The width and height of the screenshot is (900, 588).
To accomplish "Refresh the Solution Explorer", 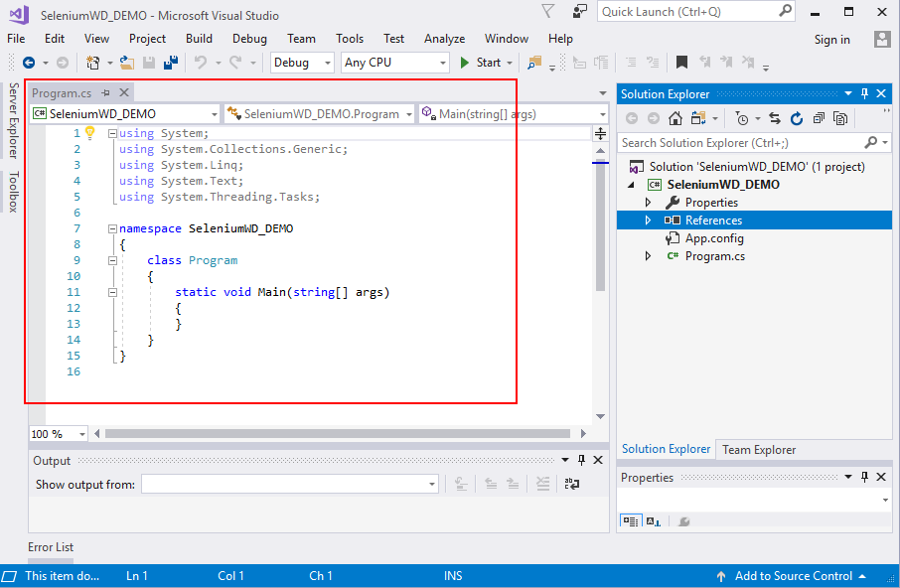I will 797,118.
